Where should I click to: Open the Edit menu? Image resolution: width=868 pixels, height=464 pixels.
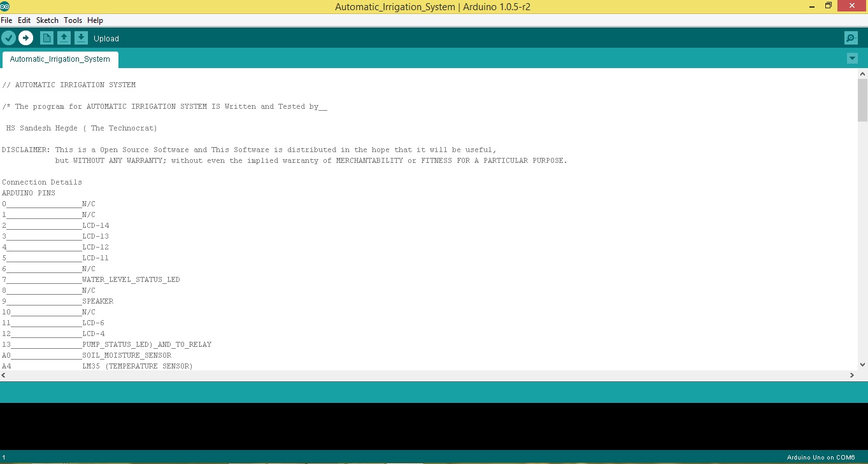[24, 20]
